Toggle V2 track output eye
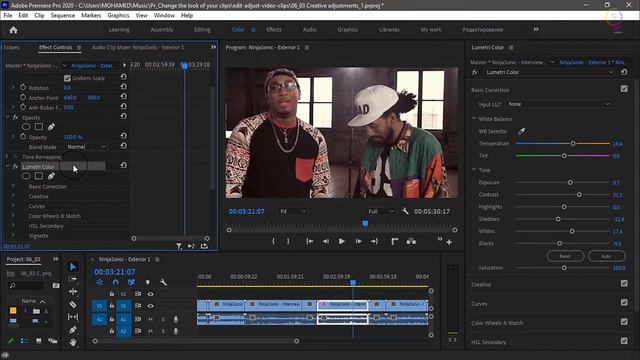 coord(151,294)
